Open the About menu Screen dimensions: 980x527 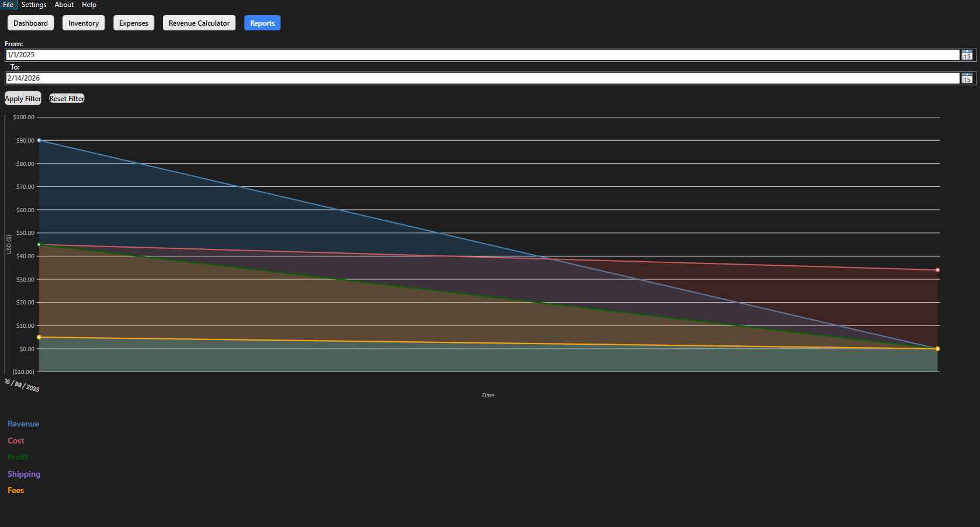click(x=64, y=5)
